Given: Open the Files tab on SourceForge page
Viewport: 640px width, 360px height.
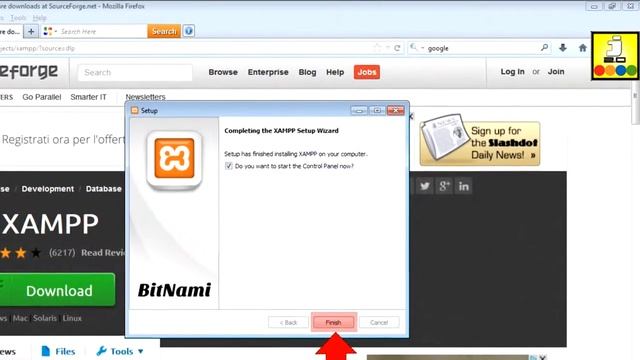Looking at the screenshot, I should pyautogui.click(x=58, y=351).
